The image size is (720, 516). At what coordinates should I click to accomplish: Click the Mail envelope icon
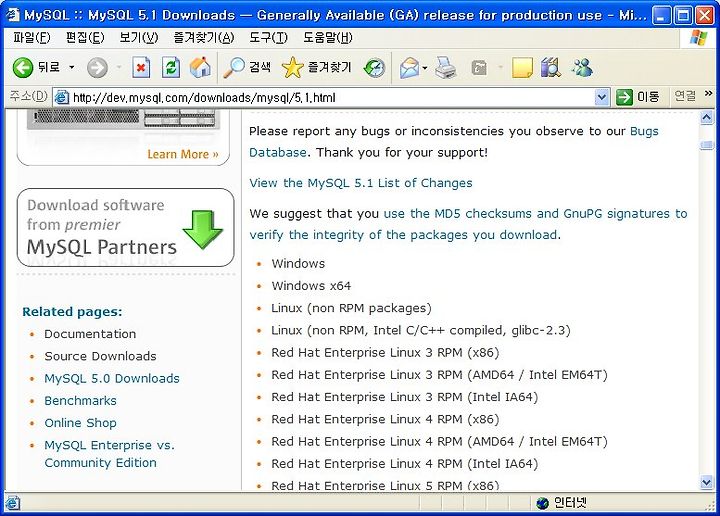(x=409, y=68)
